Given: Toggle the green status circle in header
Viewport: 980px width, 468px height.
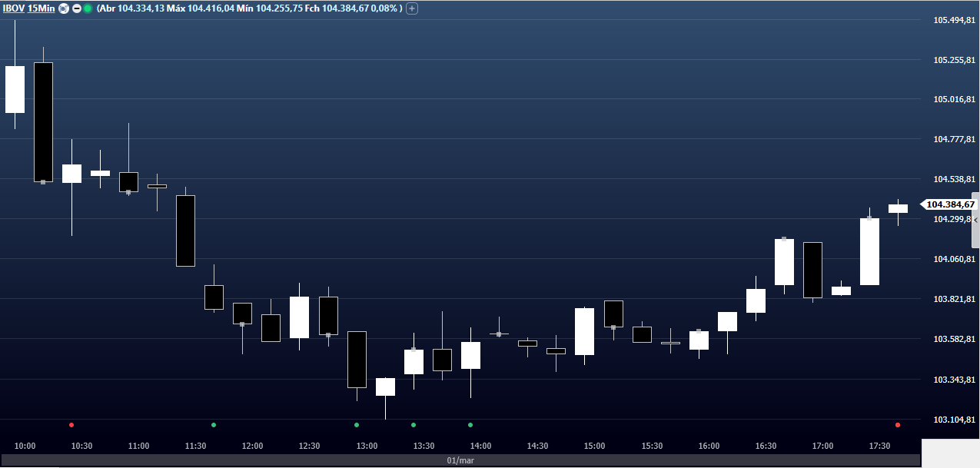Looking at the screenshot, I should [88, 8].
